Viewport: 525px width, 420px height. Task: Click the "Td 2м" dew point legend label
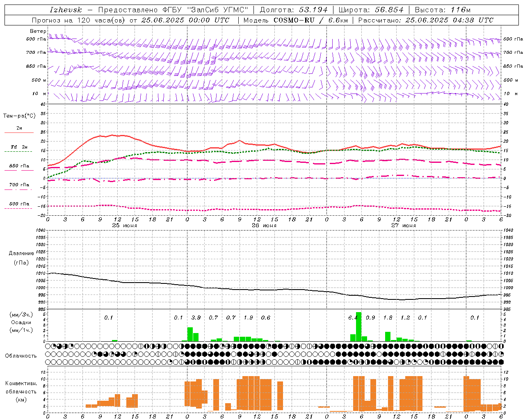(19, 147)
